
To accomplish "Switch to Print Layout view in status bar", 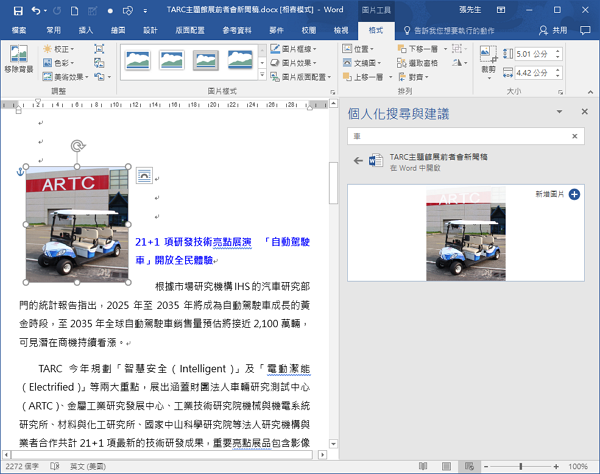I will click(x=446, y=466).
